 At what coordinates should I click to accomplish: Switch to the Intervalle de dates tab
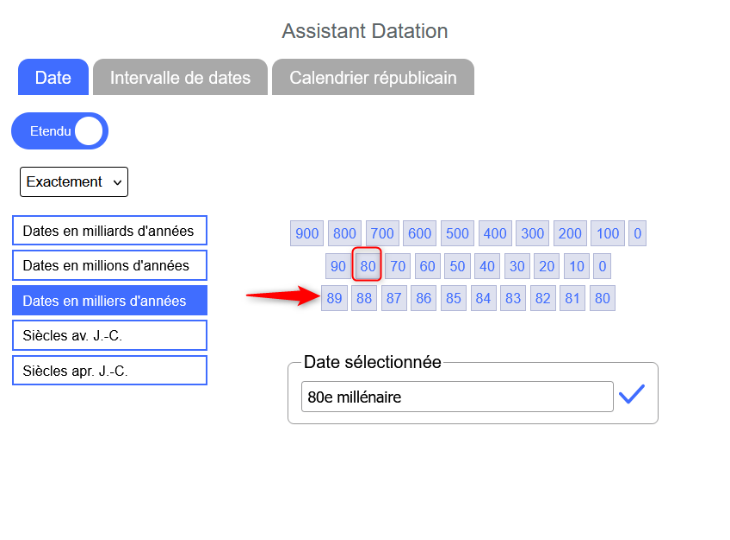pyautogui.click(x=180, y=77)
